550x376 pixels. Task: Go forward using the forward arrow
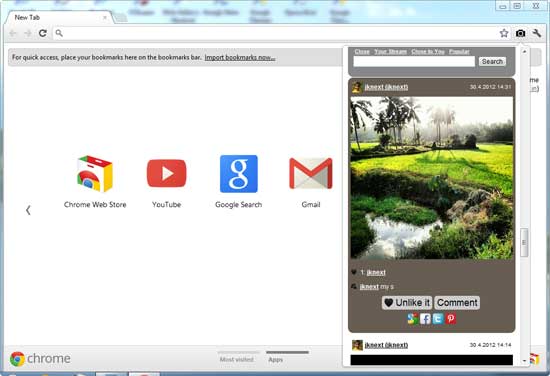[x=28, y=33]
